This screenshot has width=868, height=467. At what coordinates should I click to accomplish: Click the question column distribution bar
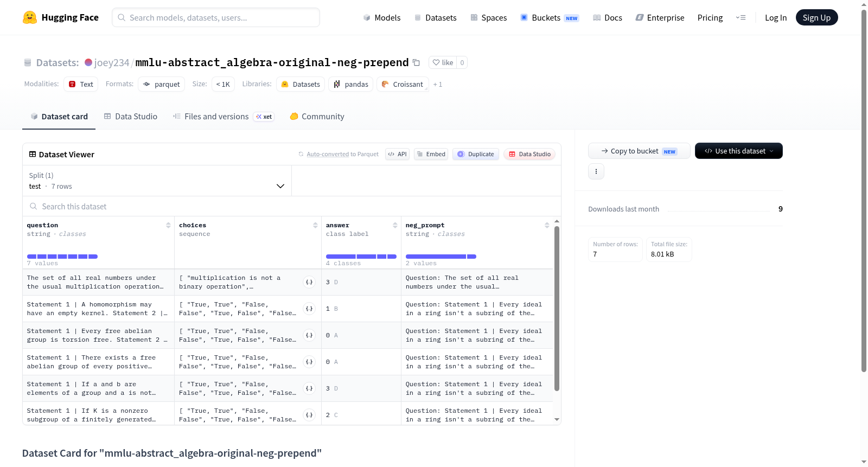(62, 256)
